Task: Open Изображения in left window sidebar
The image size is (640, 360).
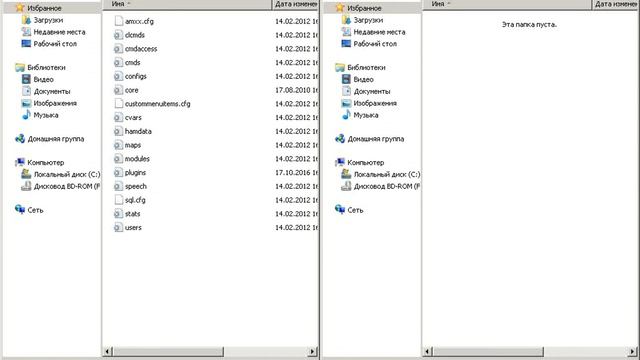Action: (55, 103)
